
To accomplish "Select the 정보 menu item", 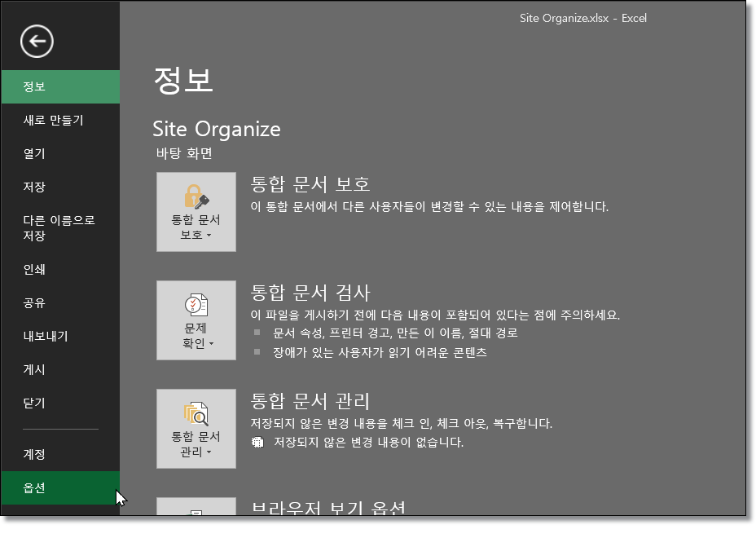I will tap(60, 87).
